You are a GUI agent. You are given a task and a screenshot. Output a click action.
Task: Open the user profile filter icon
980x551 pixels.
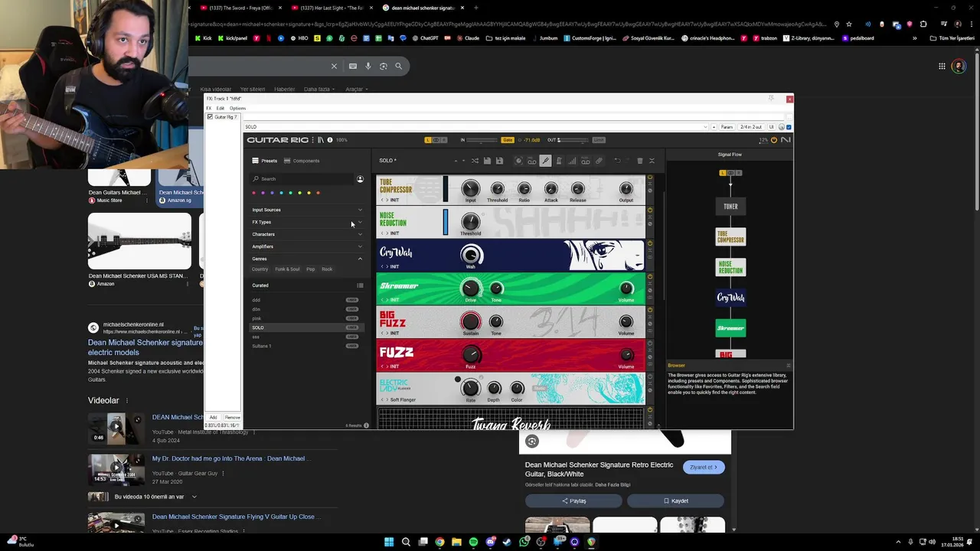point(360,179)
